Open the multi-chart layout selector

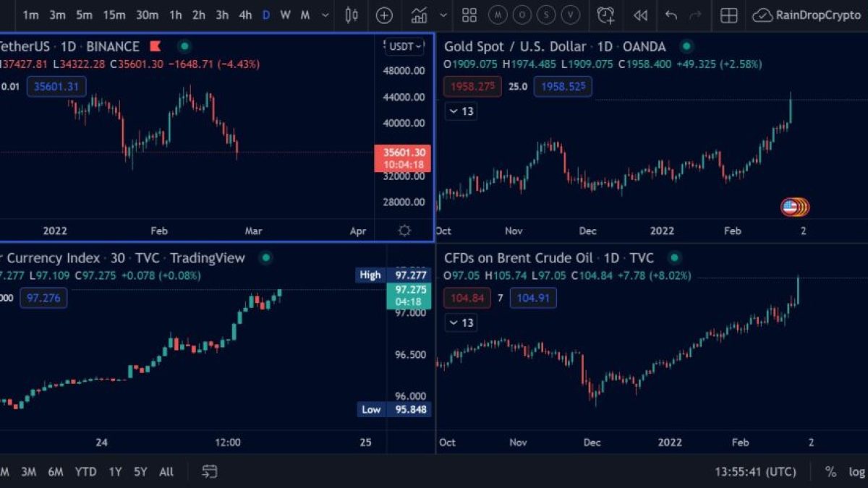pos(729,15)
